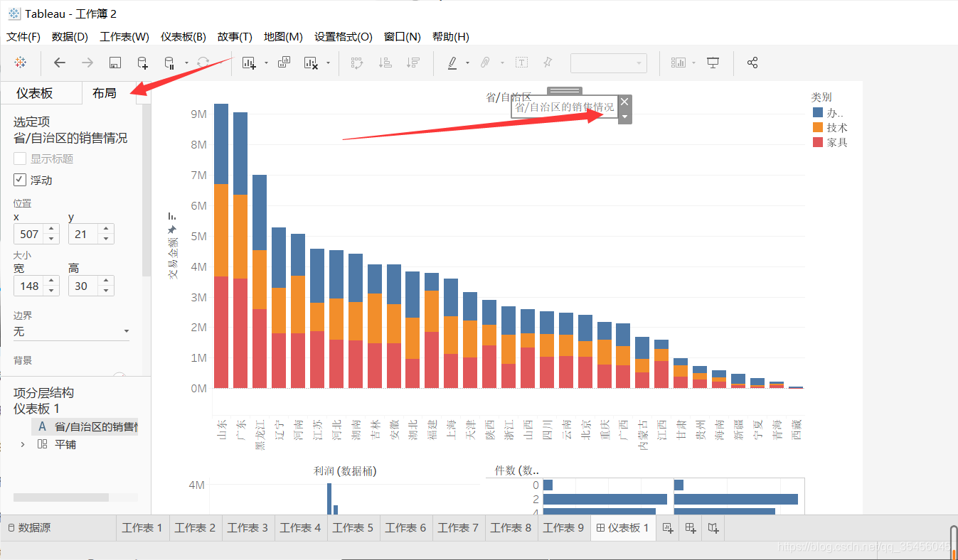Click the x position input field

point(29,234)
